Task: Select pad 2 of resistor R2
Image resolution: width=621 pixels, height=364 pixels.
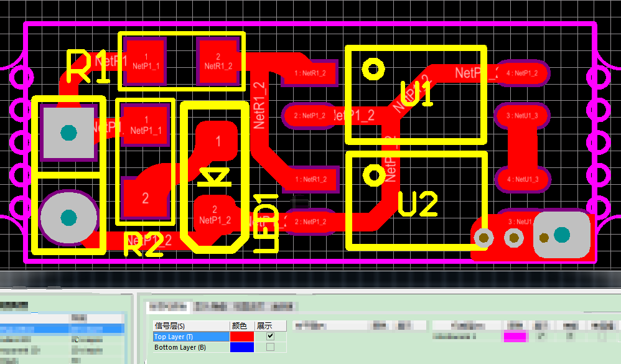Action: pos(146,198)
